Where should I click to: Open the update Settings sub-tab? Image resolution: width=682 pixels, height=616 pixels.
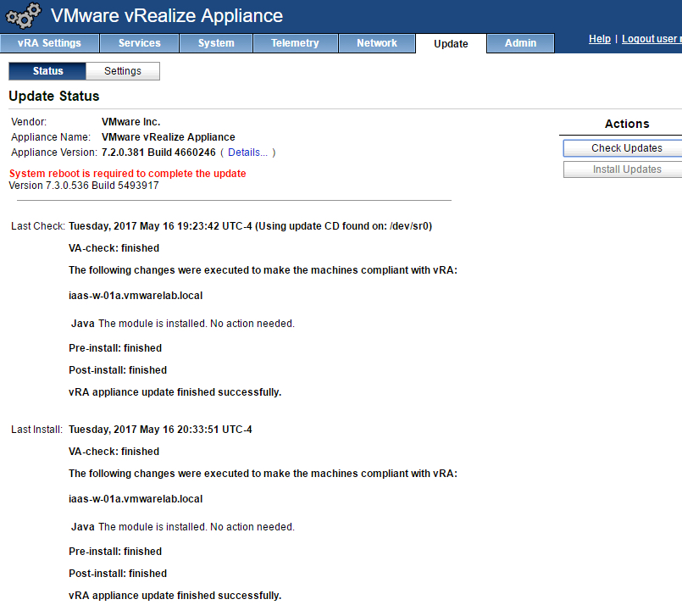[123, 71]
